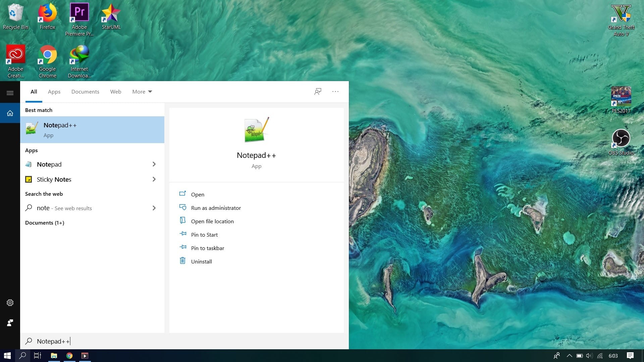
Task: Expand the More filter dropdown
Action: pyautogui.click(x=142, y=92)
